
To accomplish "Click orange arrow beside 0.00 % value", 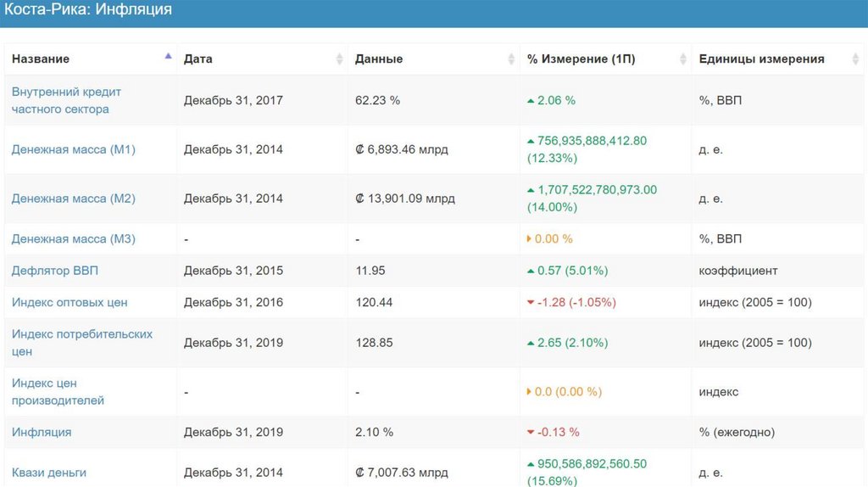I will pyautogui.click(x=530, y=239).
